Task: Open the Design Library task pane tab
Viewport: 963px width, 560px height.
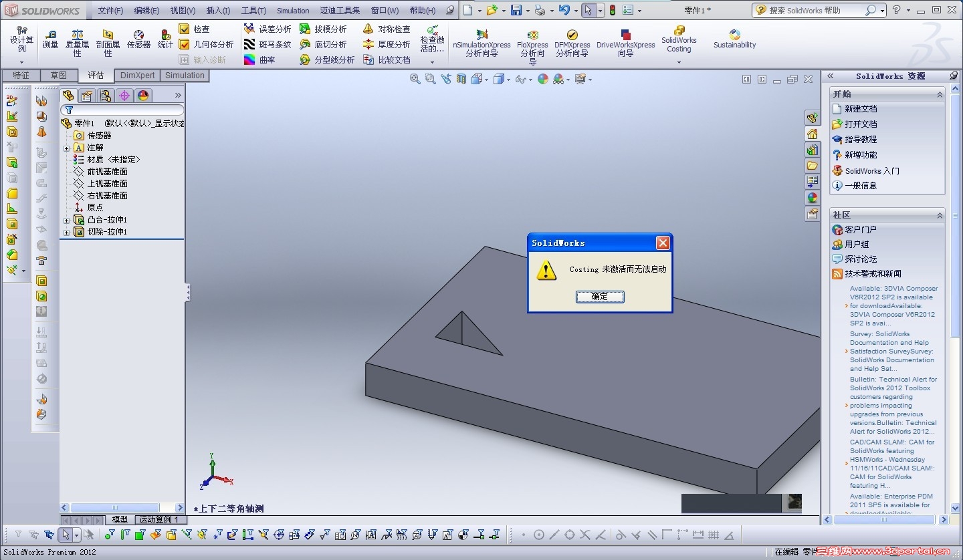Action: pos(813,150)
